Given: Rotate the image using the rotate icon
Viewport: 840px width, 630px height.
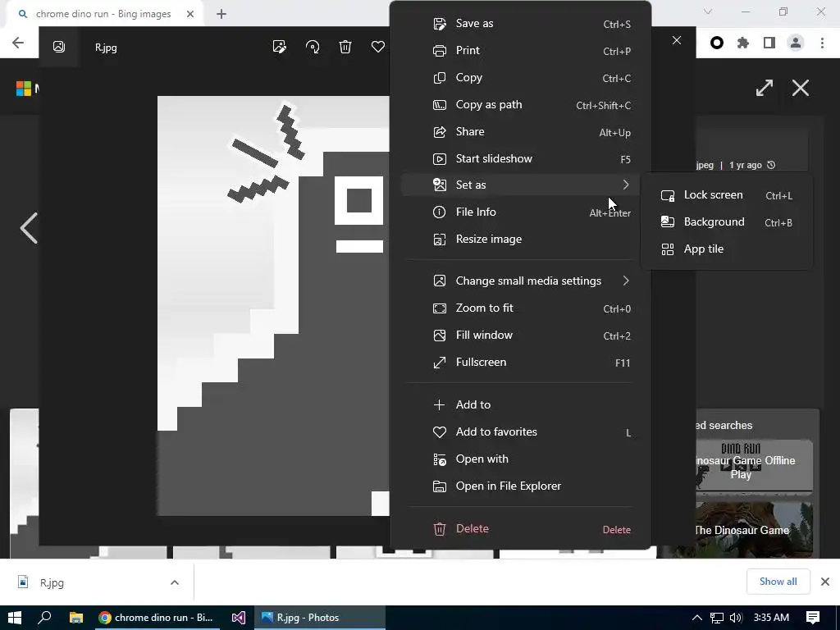Looking at the screenshot, I should click(313, 47).
